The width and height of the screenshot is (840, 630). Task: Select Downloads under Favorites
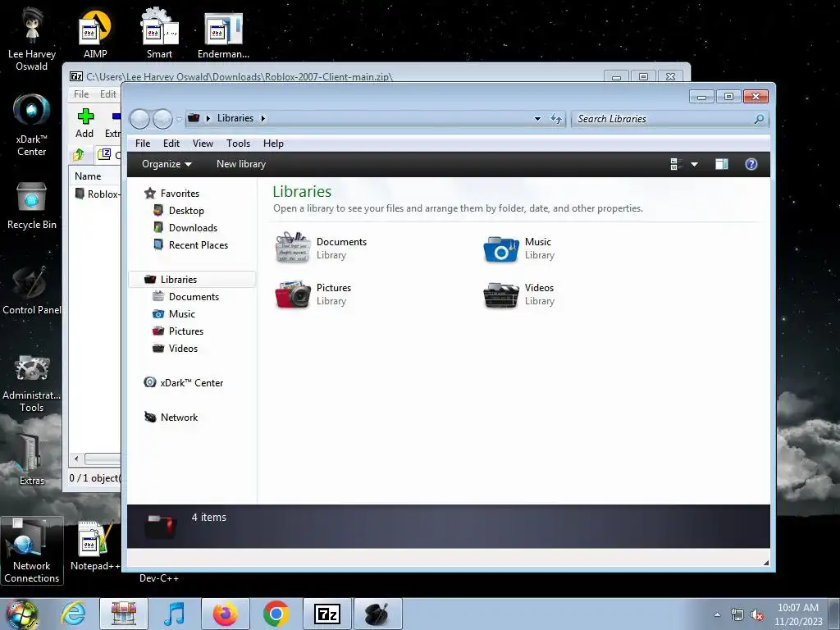point(185,228)
